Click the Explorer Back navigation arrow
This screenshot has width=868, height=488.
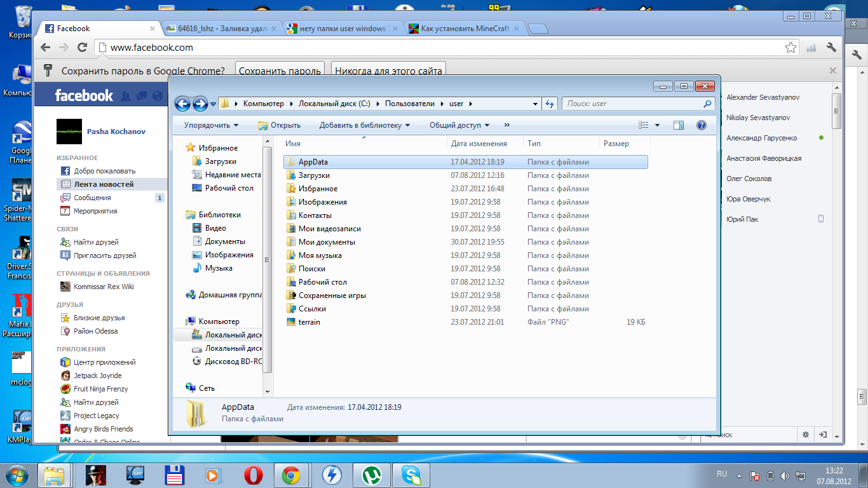coord(182,104)
